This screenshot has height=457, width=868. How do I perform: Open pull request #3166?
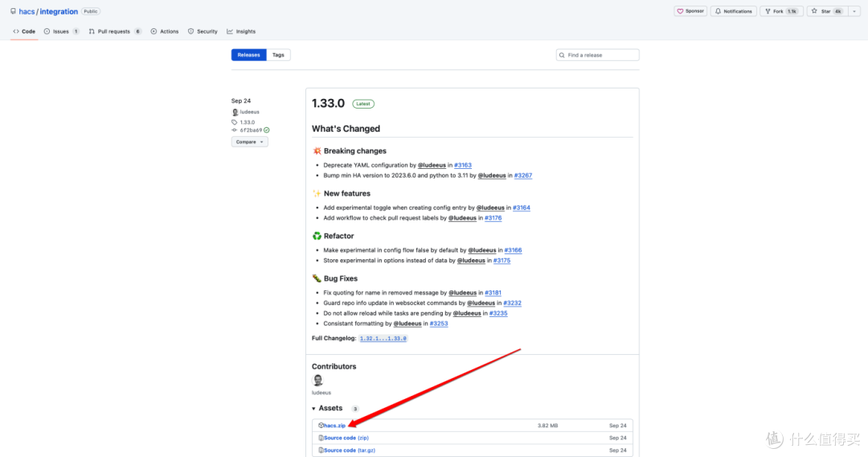click(x=513, y=250)
